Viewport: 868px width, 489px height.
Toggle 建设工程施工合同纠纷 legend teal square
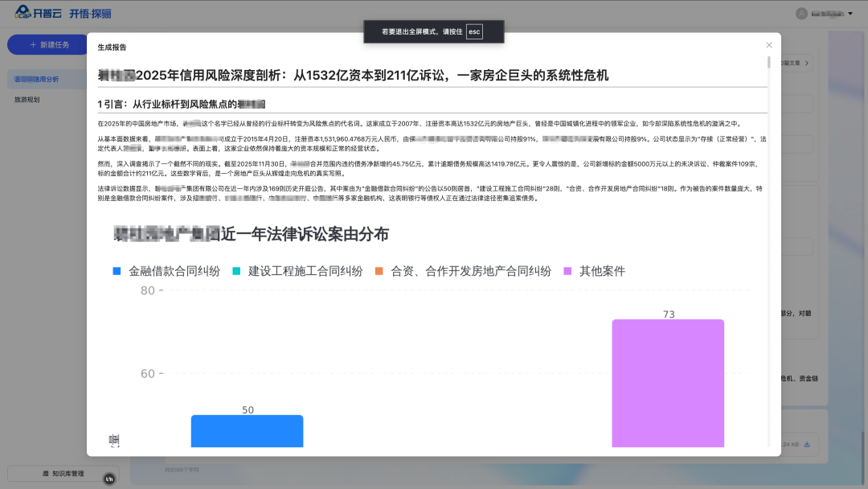click(x=236, y=272)
